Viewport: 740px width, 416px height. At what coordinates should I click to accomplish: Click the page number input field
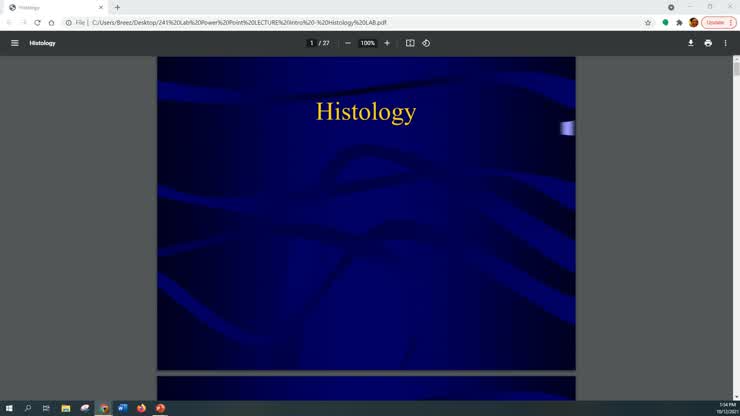pyautogui.click(x=312, y=43)
